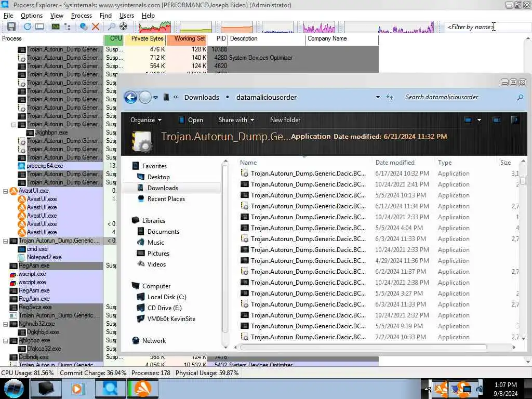Open the View menu
The width and height of the screenshot is (532, 399).
[57, 16]
